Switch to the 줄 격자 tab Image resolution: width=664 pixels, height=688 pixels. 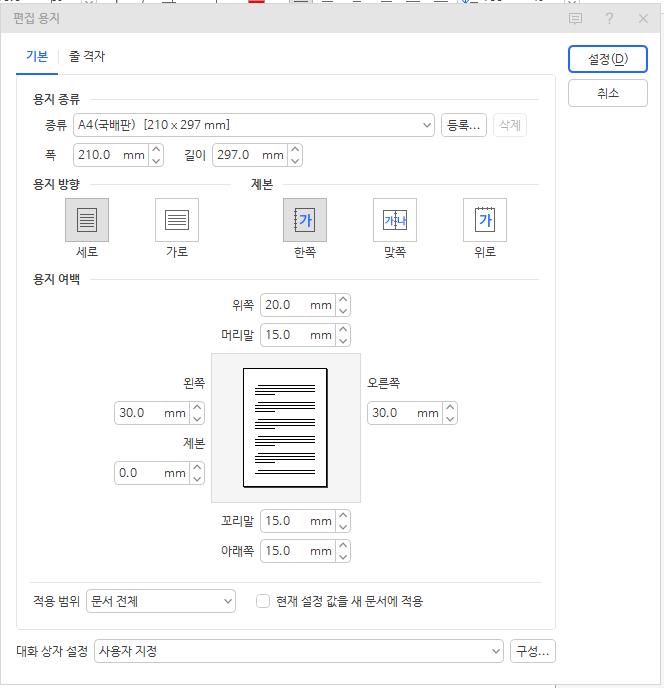point(87,57)
